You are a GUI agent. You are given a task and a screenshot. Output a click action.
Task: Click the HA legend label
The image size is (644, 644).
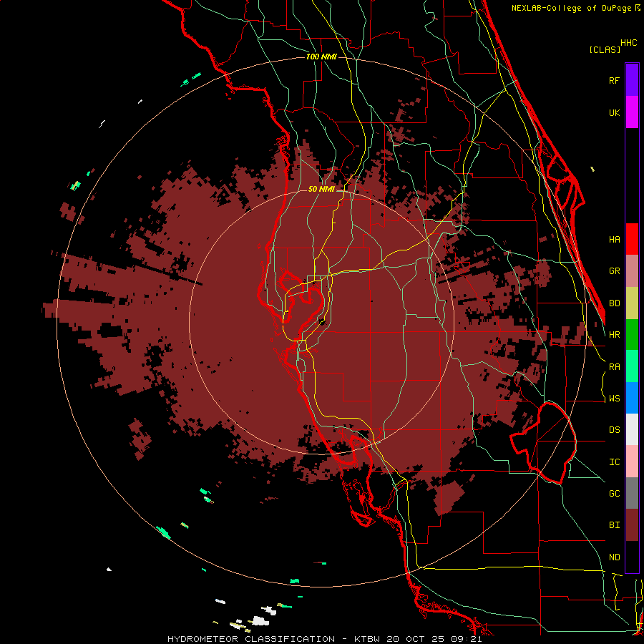(x=614, y=239)
